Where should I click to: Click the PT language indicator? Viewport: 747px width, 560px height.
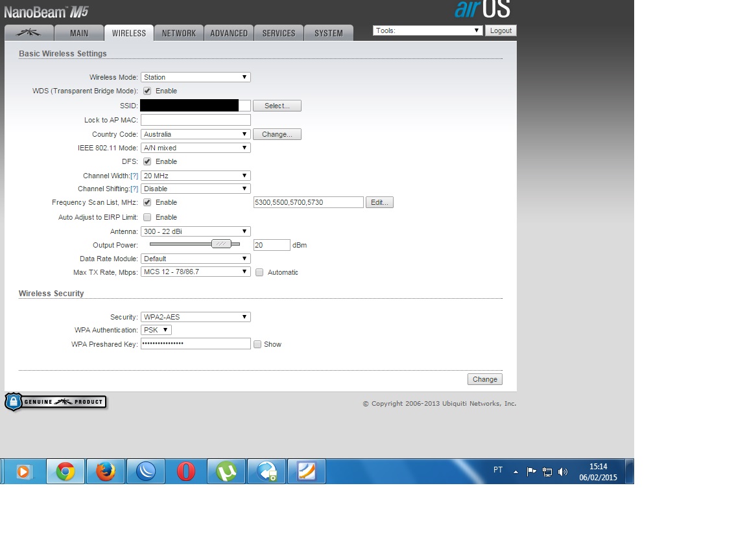498,470
